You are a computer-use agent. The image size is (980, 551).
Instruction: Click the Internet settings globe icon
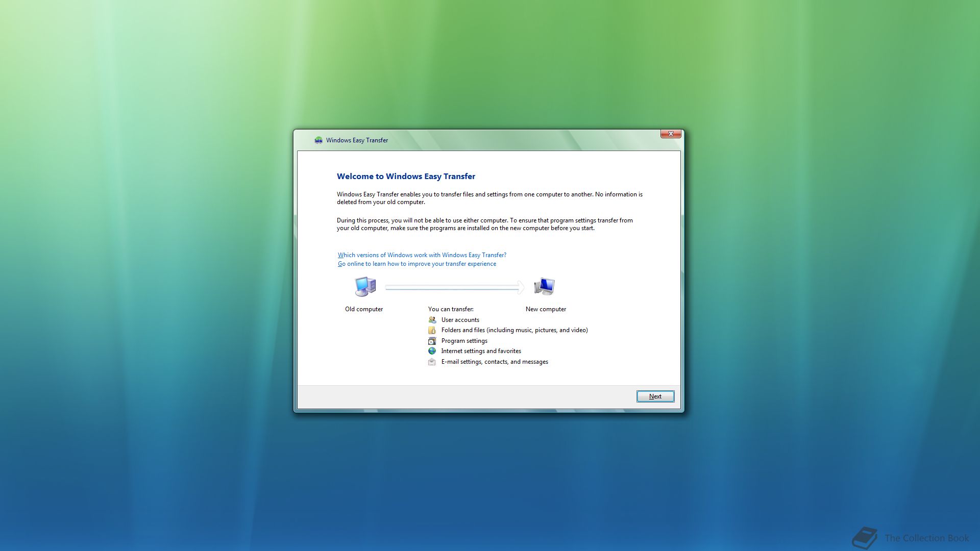pyautogui.click(x=432, y=351)
